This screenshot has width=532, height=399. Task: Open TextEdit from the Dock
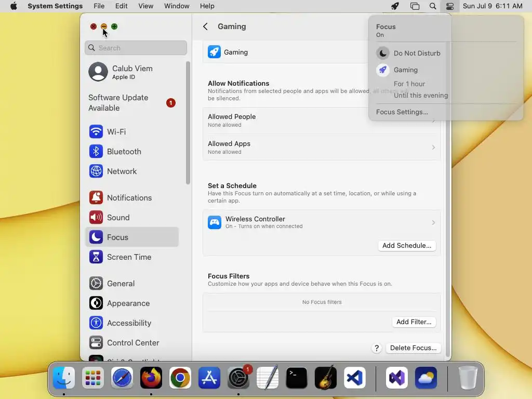tap(268, 378)
